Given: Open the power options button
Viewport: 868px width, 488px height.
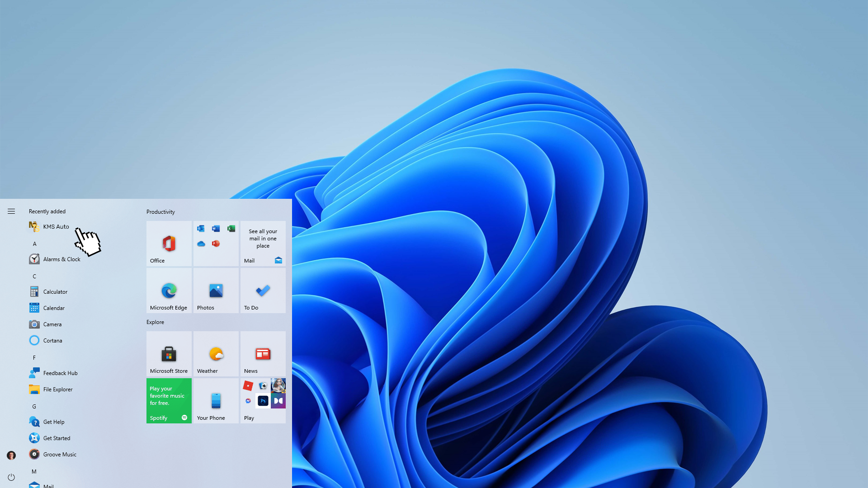Looking at the screenshot, I should (11, 477).
